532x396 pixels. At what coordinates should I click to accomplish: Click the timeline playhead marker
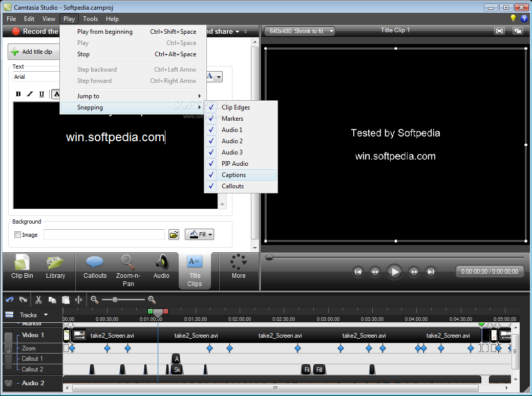(x=158, y=313)
